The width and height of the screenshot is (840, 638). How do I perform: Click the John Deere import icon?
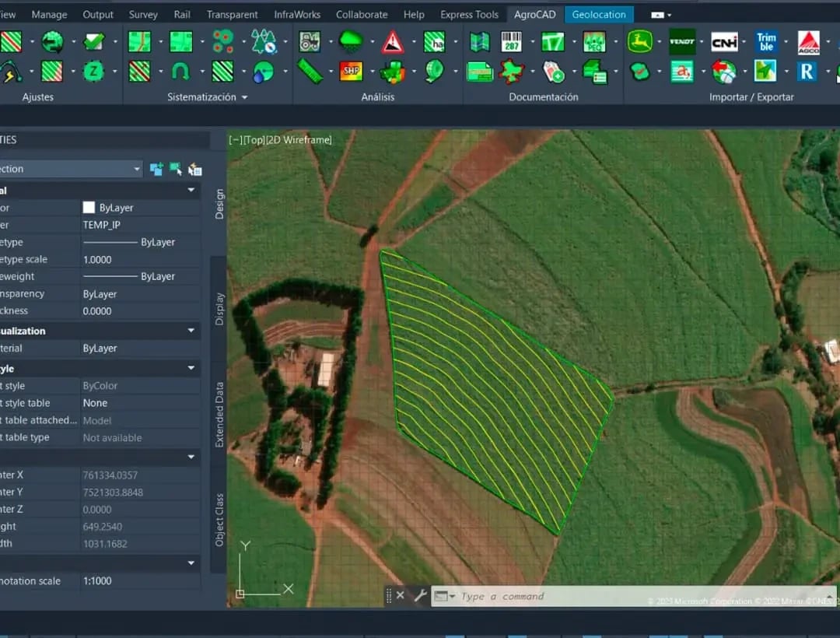(x=639, y=42)
